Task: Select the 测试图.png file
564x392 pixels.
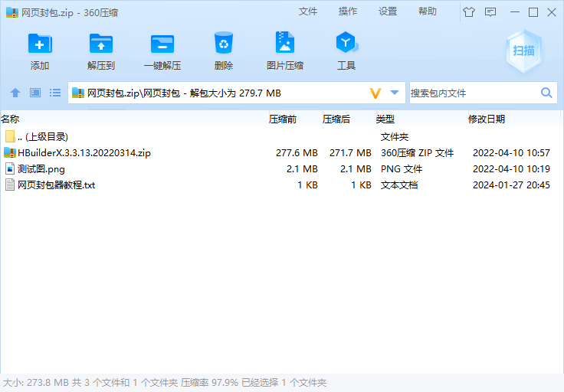Action: 280,169
